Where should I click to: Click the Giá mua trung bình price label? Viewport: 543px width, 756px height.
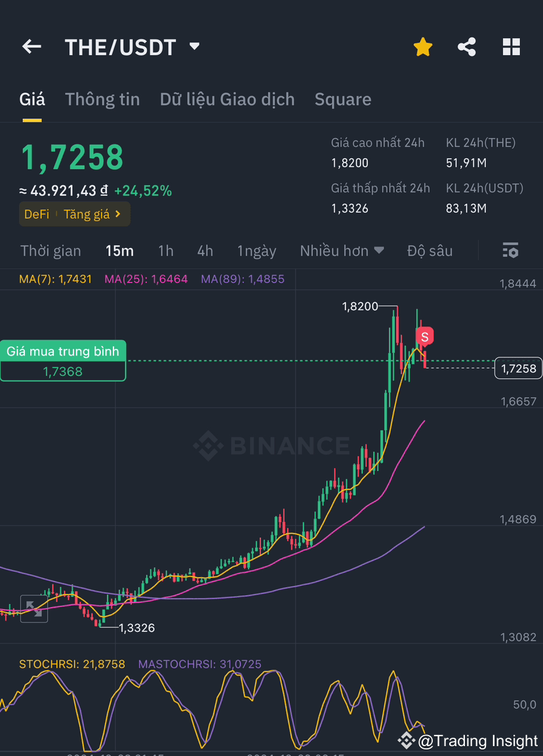coord(62,351)
